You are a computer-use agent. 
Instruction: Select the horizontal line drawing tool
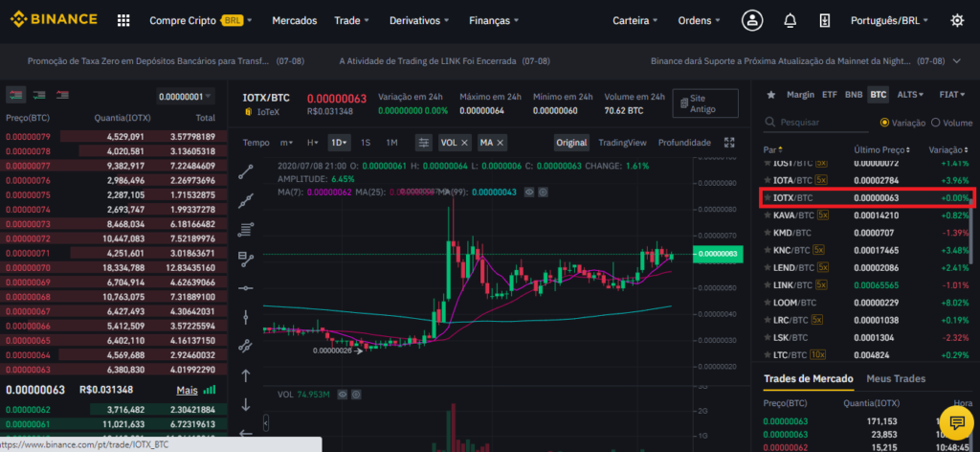click(246, 288)
